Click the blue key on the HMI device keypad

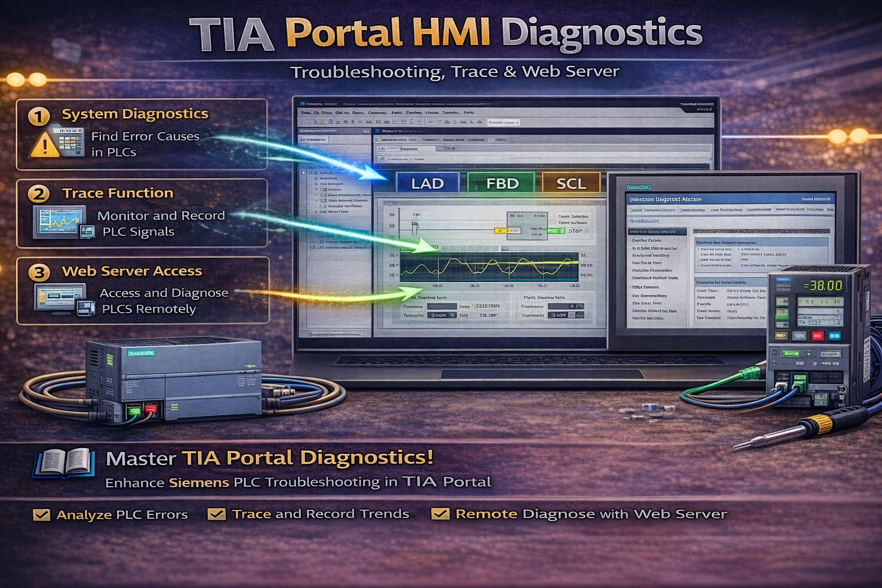pos(834,336)
